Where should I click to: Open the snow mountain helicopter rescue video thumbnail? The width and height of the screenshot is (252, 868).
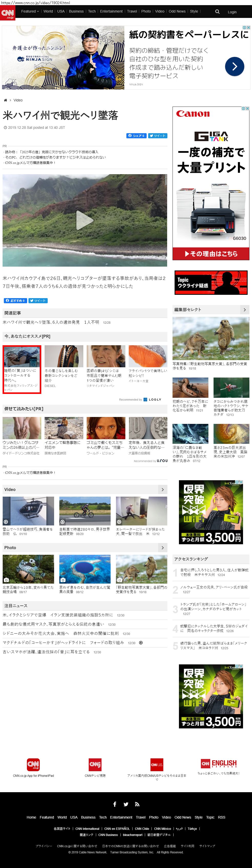click(28, 510)
